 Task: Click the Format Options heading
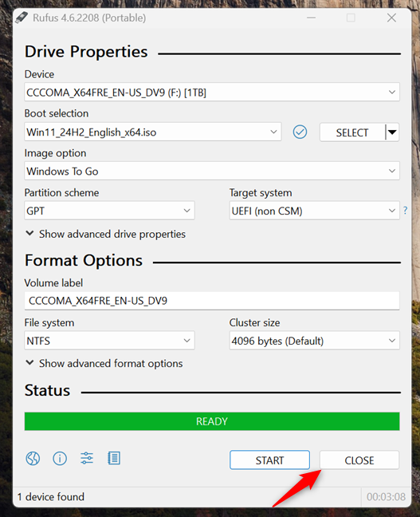(x=84, y=260)
